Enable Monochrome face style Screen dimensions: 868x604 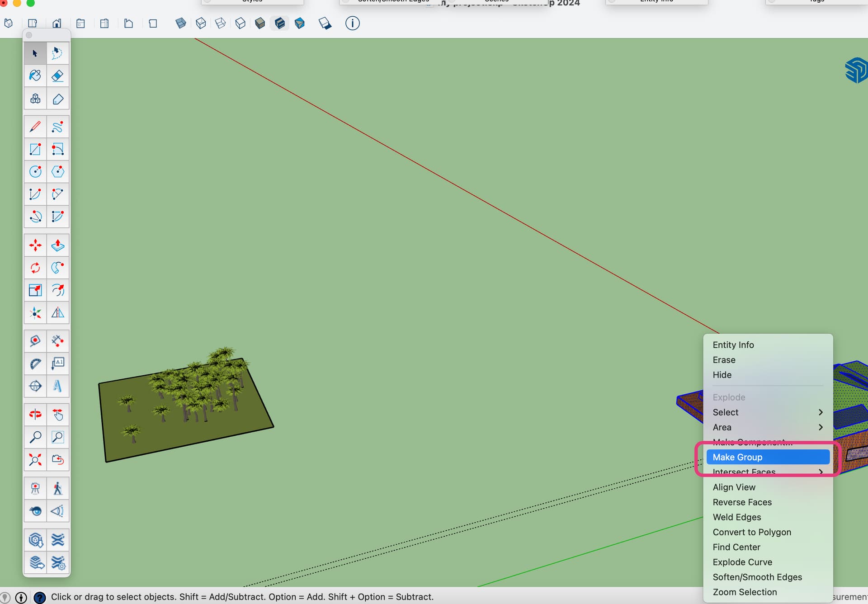[299, 23]
